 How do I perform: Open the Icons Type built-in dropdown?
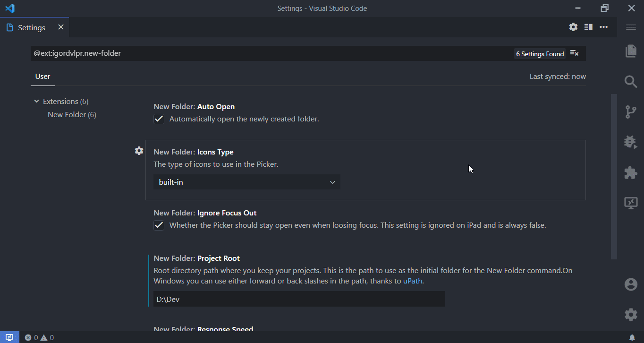tap(246, 182)
